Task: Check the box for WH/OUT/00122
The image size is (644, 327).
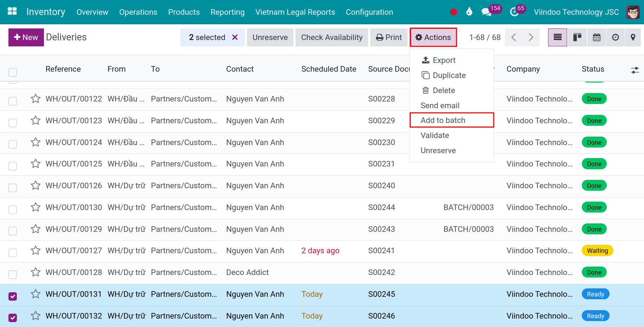Action: pos(13,101)
